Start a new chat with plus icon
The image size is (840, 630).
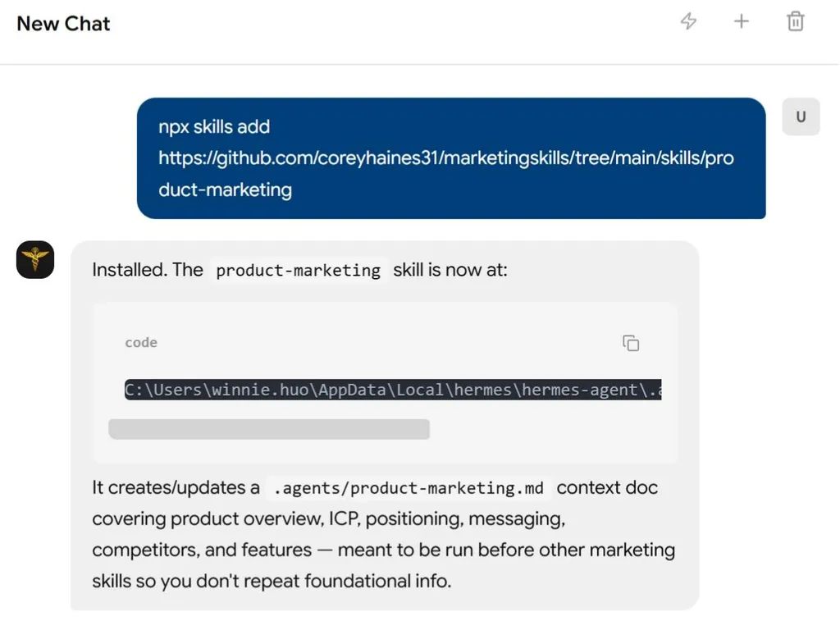coord(742,21)
